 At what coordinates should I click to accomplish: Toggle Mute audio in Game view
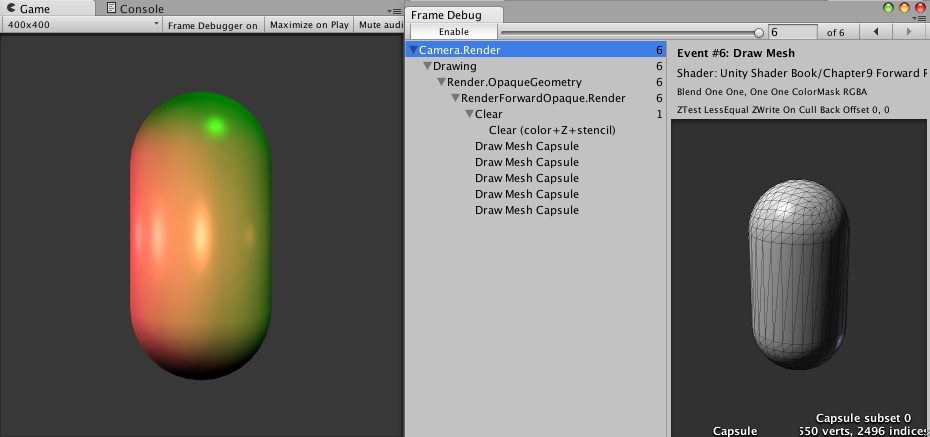point(379,25)
